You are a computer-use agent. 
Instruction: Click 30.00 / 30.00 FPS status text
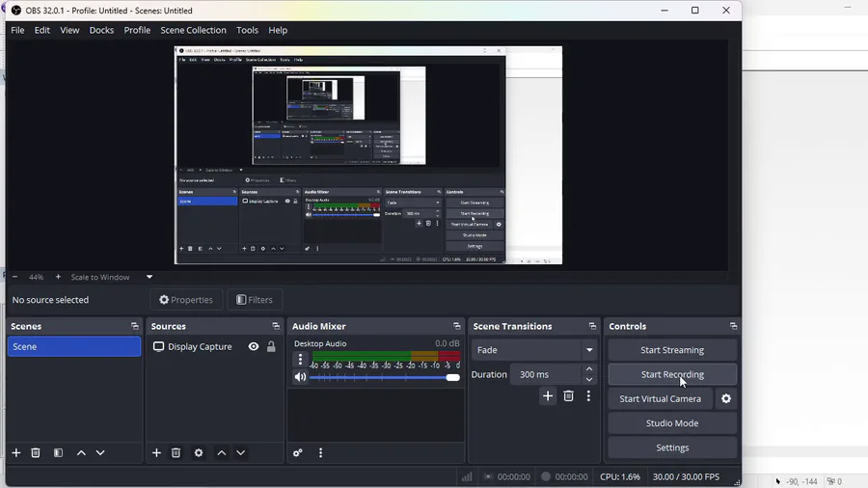coord(686,476)
